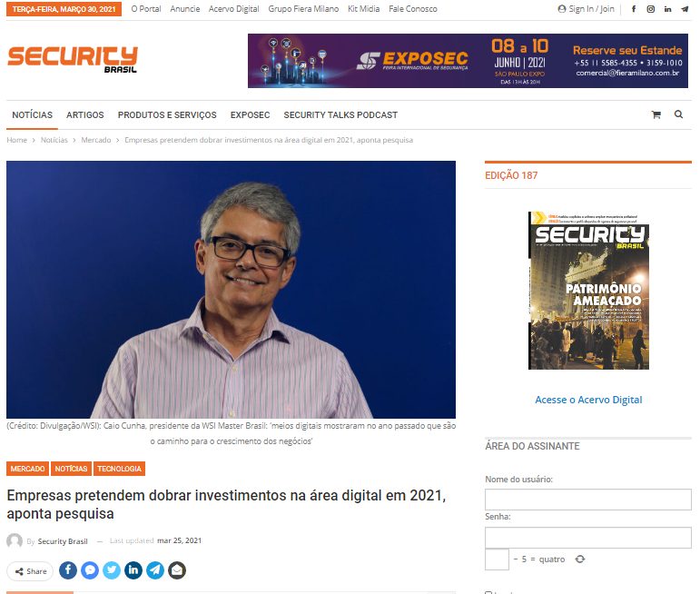700x594 pixels.
Task: Select the Produtos e Serviços menu
Action: pos(167,115)
